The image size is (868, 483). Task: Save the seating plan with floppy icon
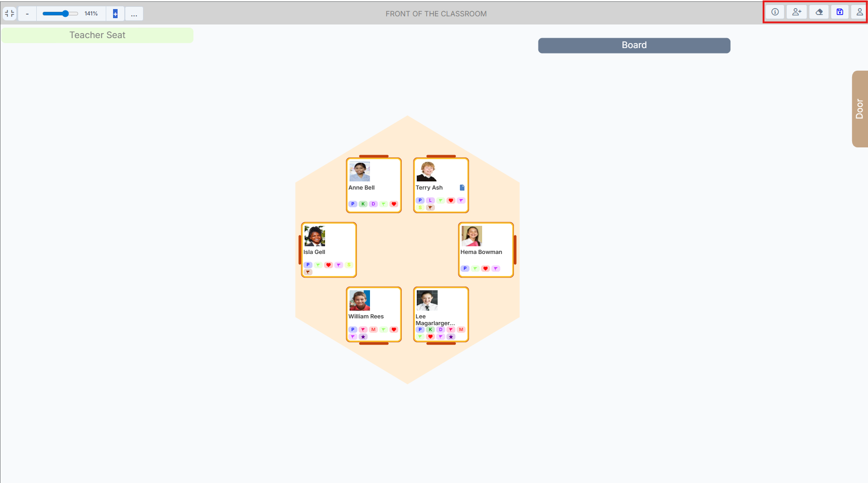(840, 12)
